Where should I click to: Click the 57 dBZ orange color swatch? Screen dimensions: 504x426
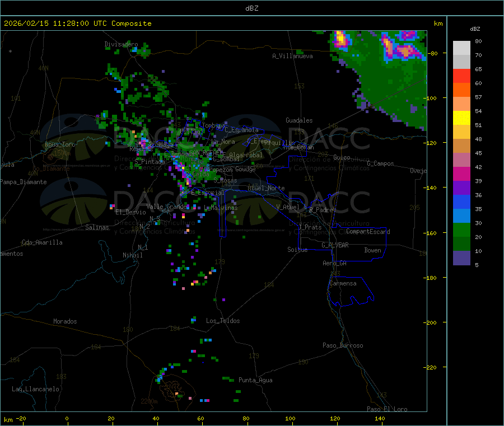[x=461, y=90]
